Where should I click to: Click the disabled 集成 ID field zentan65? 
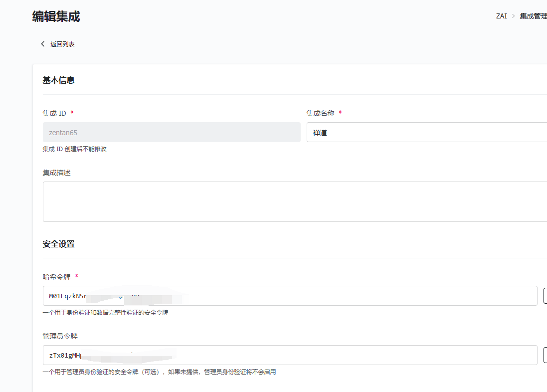point(172,132)
